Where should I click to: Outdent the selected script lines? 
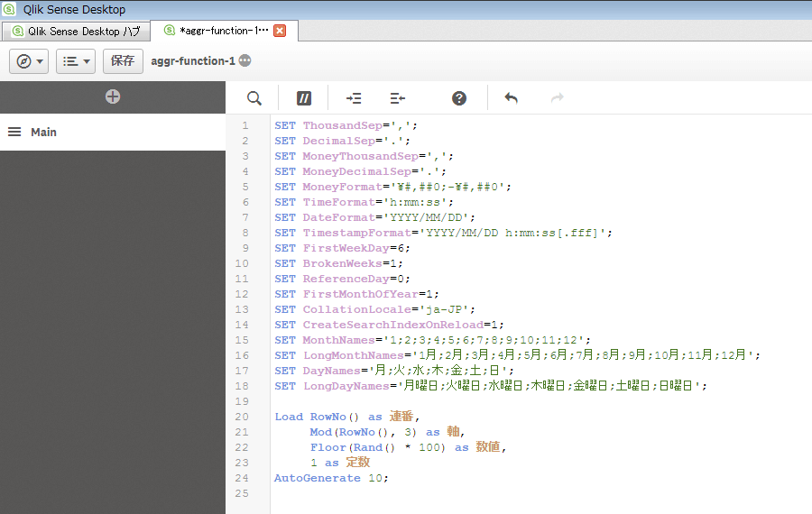[398, 98]
